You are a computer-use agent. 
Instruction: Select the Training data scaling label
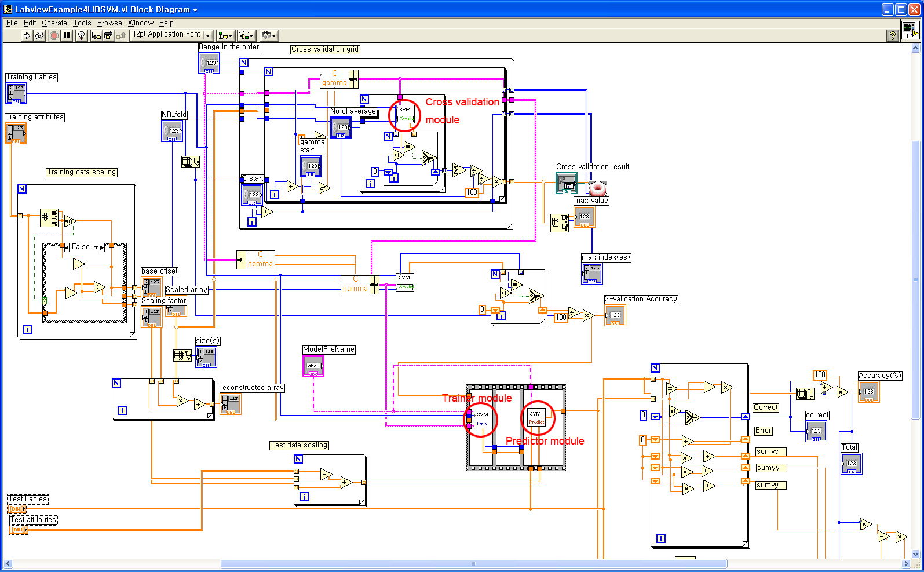click(x=82, y=172)
